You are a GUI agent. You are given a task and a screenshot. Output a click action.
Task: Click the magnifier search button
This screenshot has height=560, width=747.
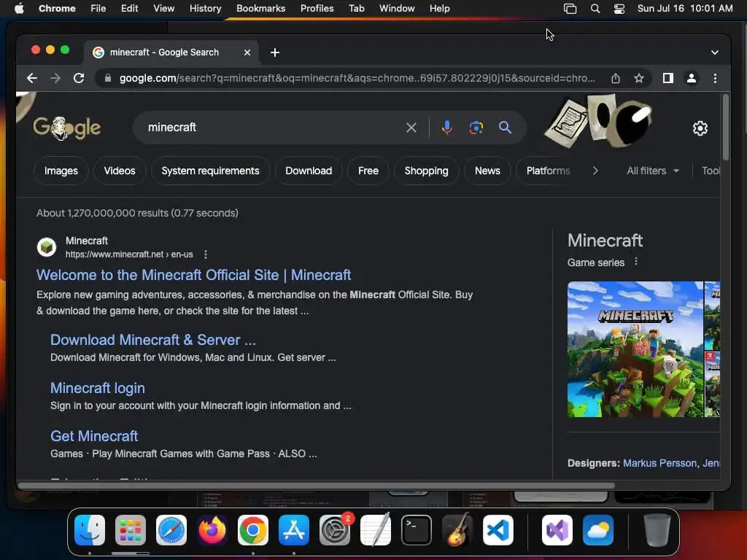tap(505, 128)
